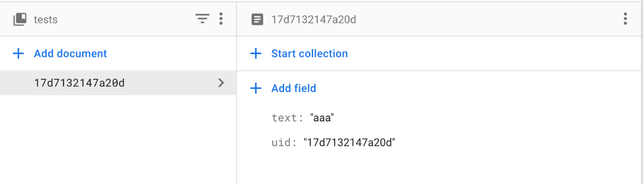
Task: Select the text field key
Action: click(x=285, y=118)
